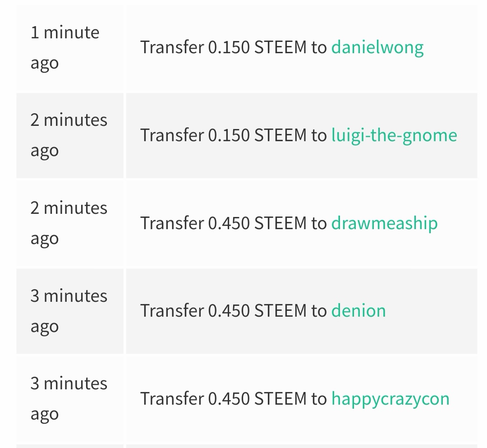Click 'Transfer' word in the denion row
487x448 pixels.
pos(172,311)
